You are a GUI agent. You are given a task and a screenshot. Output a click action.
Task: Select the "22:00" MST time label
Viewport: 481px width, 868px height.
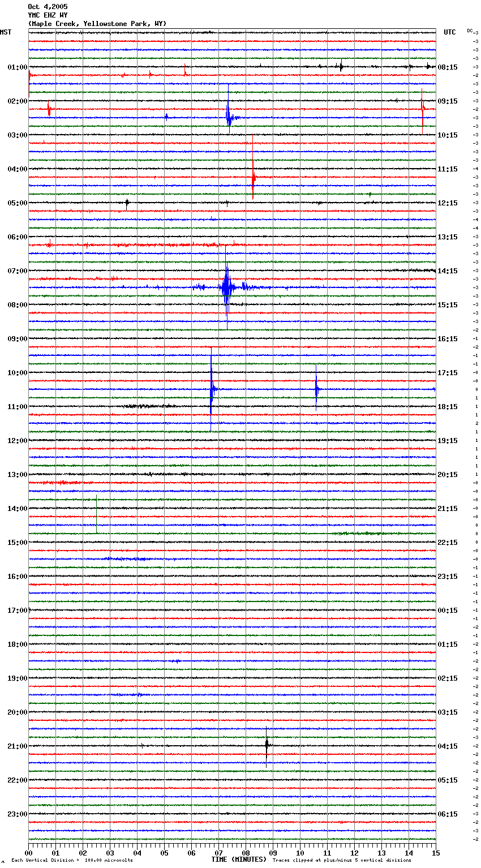[18, 780]
